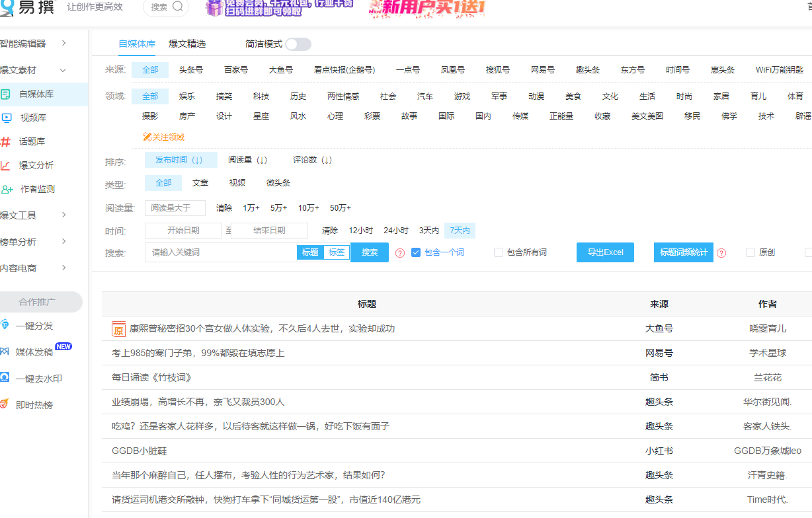Viewport: 812px width, 518px height.
Task: Open 媒体发稿 tool
Action: [x=34, y=352]
